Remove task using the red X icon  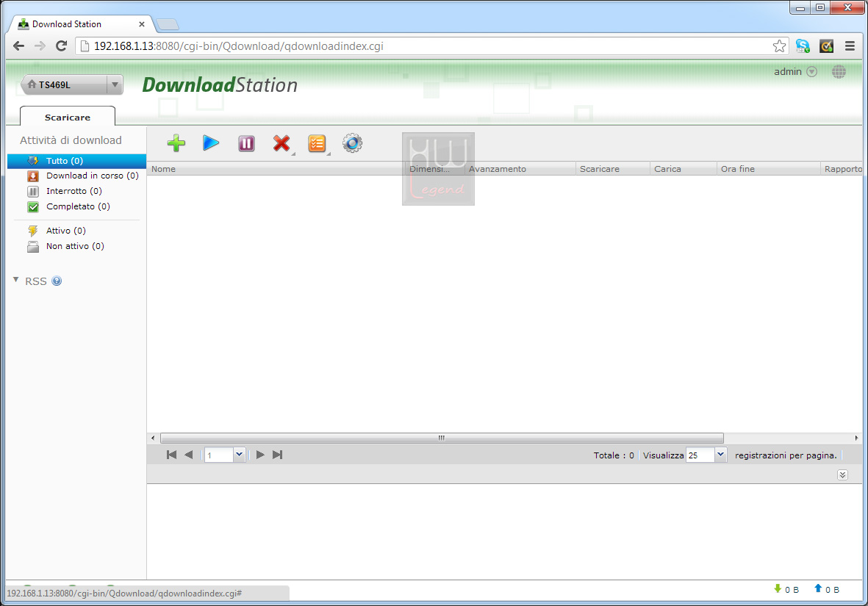(281, 143)
